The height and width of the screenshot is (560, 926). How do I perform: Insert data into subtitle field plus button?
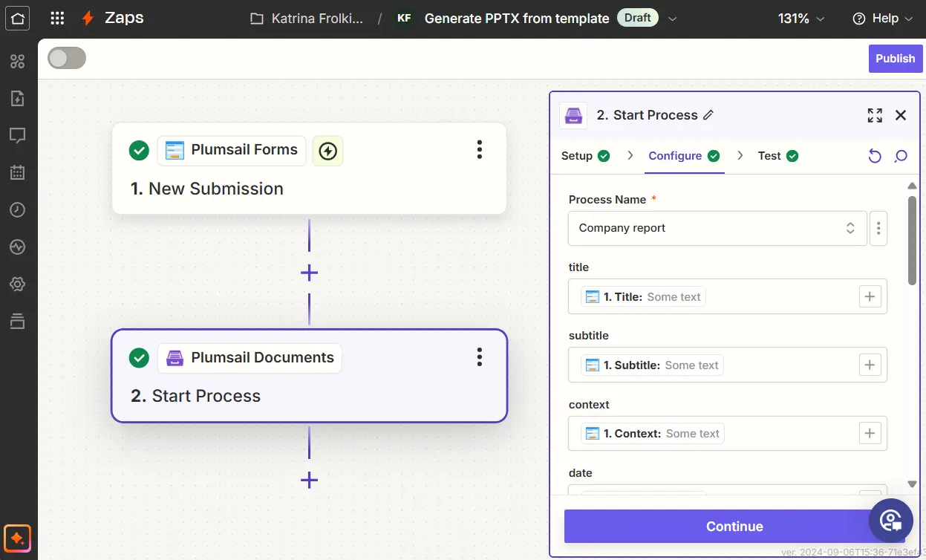point(870,365)
